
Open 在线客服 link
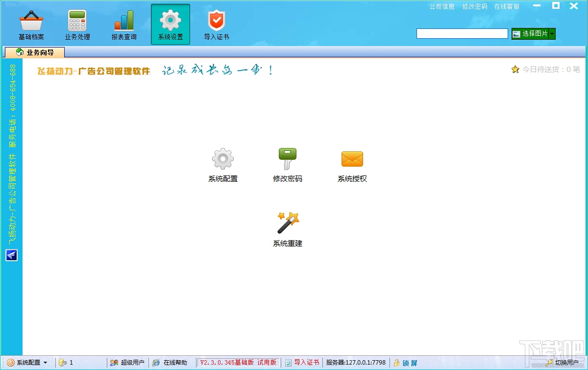point(507,6)
